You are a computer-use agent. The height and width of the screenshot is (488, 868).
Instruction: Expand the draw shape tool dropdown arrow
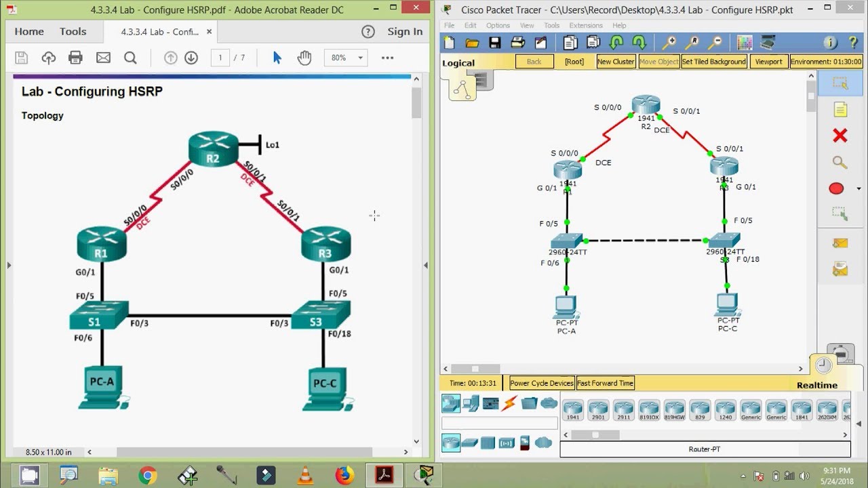[x=860, y=188]
